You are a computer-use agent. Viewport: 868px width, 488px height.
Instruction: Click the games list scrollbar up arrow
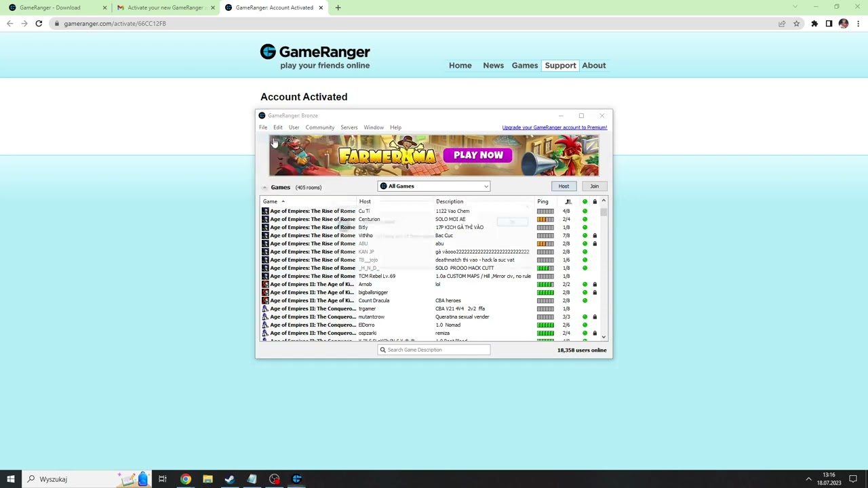coord(604,201)
